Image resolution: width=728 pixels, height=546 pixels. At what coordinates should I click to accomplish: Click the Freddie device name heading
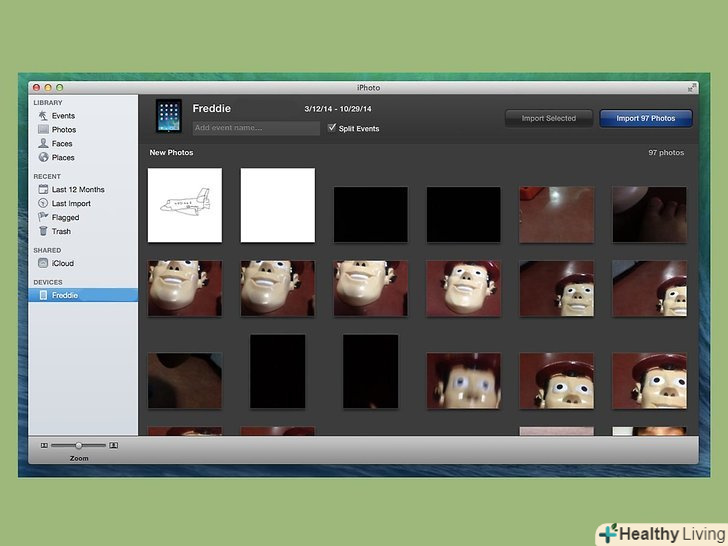[212, 108]
